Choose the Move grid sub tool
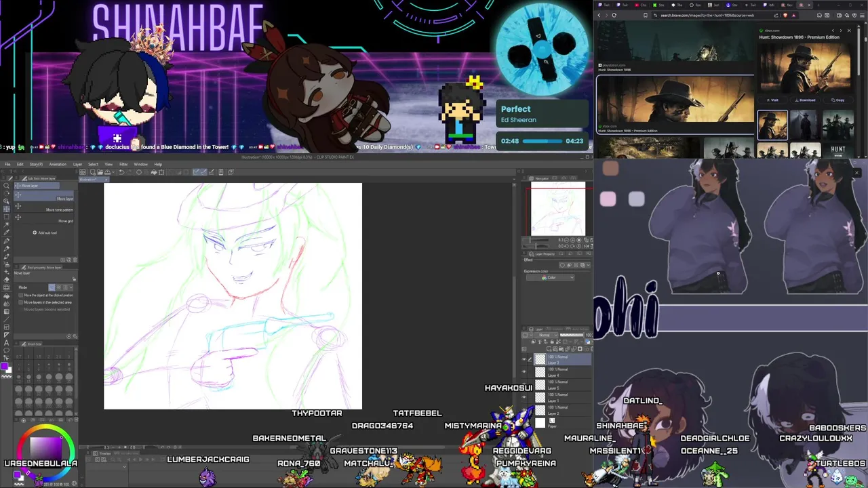This screenshot has height=488, width=868. tap(44, 218)
